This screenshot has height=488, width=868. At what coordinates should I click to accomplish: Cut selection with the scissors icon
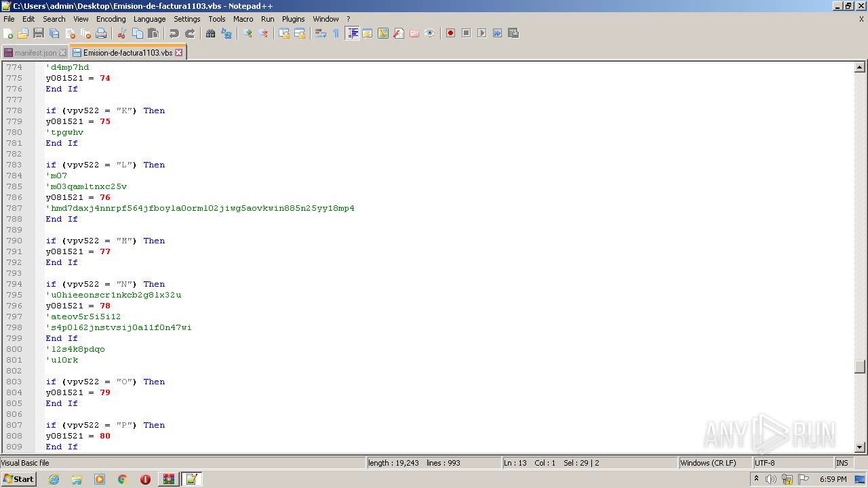point(122,33)
